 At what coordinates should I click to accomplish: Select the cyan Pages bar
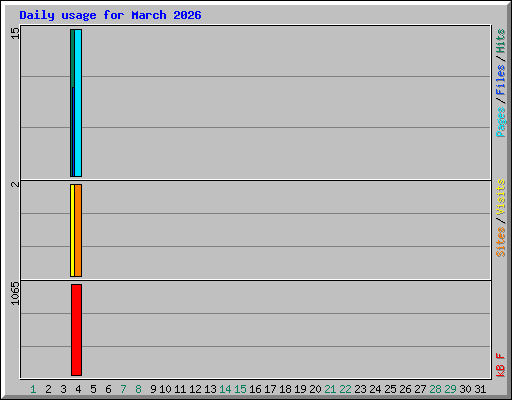pyautogui.click(x=78, y=103)
